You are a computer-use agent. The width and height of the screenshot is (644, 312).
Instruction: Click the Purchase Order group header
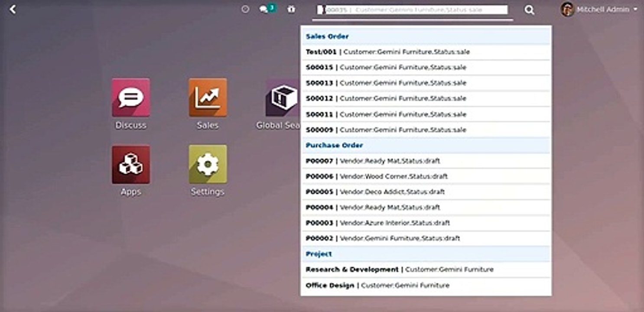(x=426, y=146)
